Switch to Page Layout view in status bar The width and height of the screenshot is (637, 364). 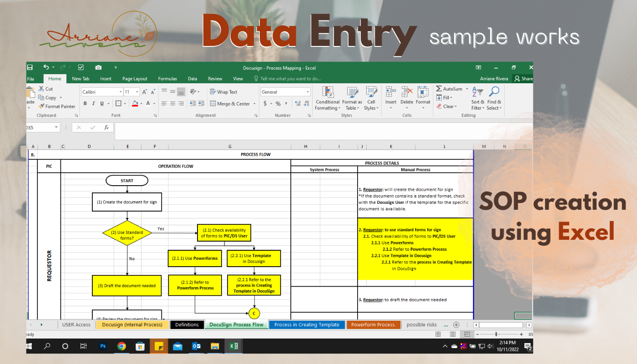click(x=452, y=334)
